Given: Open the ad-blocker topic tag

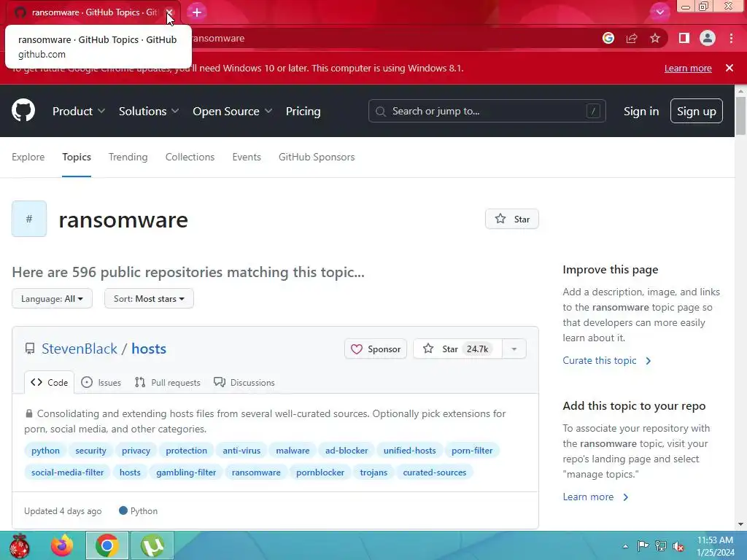Looking at the screenshot, I should (347, 451).
